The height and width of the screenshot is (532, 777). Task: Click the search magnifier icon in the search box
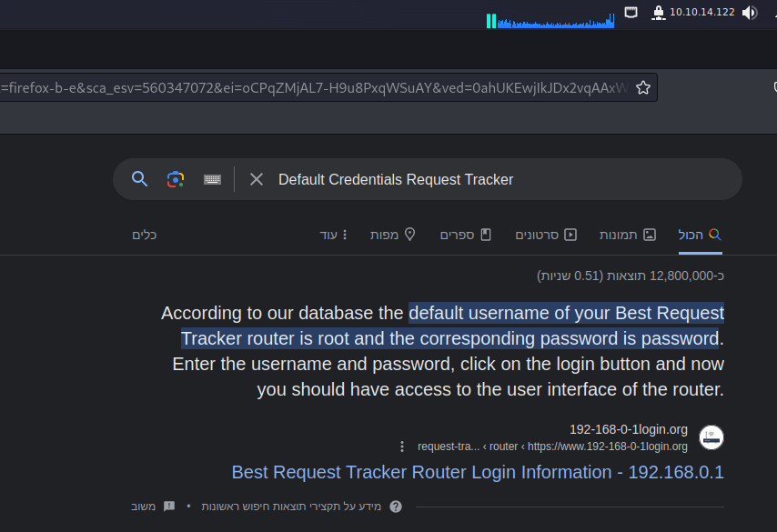click(x=140, y=179)
